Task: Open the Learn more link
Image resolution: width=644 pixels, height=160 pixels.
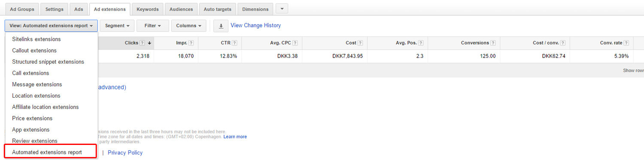Action: pos(235,137)
